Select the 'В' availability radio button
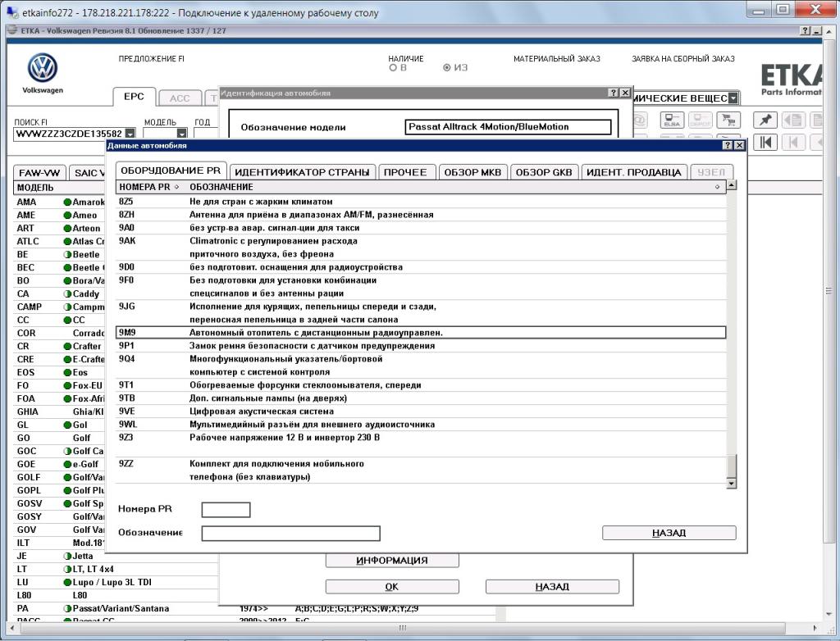This screenshot has height=641, width=840. (x=393, y=68)
